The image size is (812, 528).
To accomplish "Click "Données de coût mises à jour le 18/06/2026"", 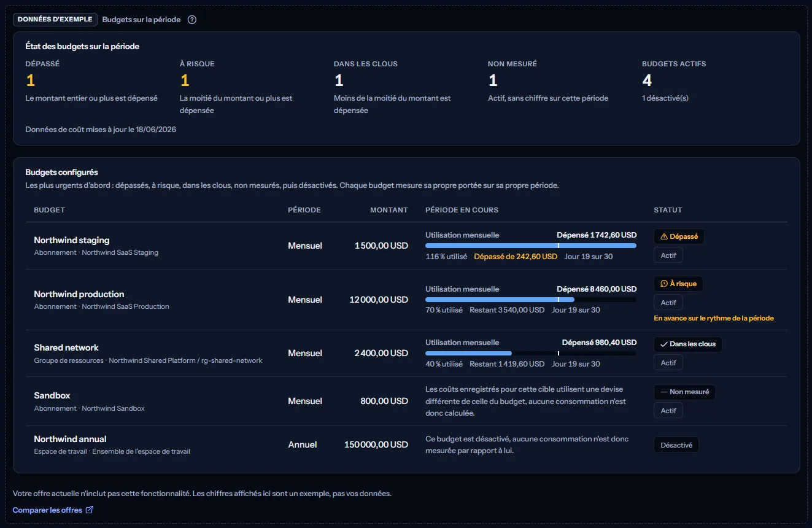I will click(101, 130).
